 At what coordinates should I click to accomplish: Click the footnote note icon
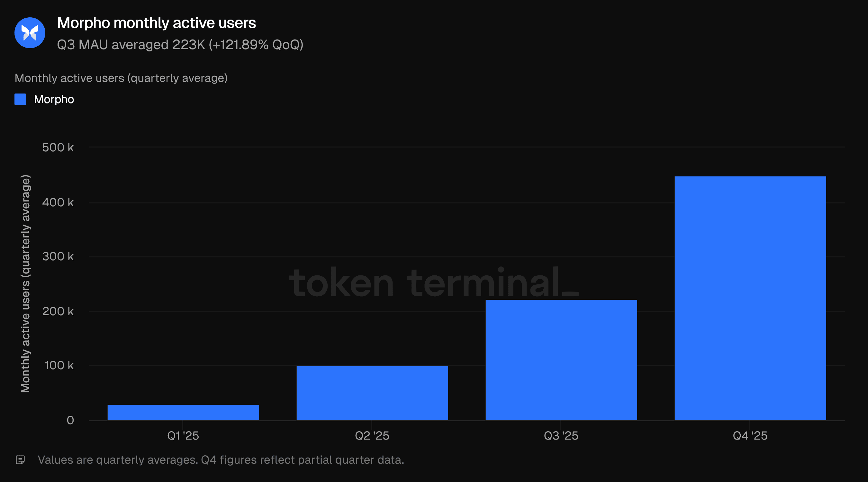tap(20, 460)
